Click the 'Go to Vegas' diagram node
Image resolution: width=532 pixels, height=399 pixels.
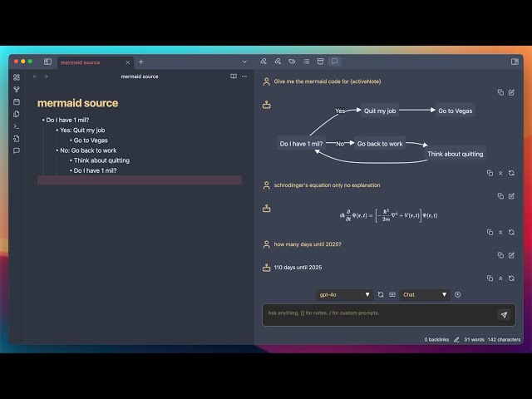455,111
